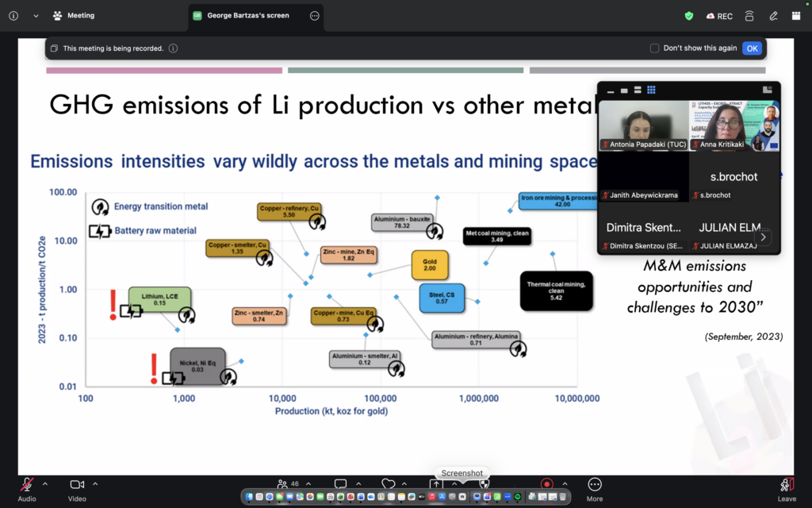Open the participants list showing 46
812x508 pixels.
click(x=289, y=483)
